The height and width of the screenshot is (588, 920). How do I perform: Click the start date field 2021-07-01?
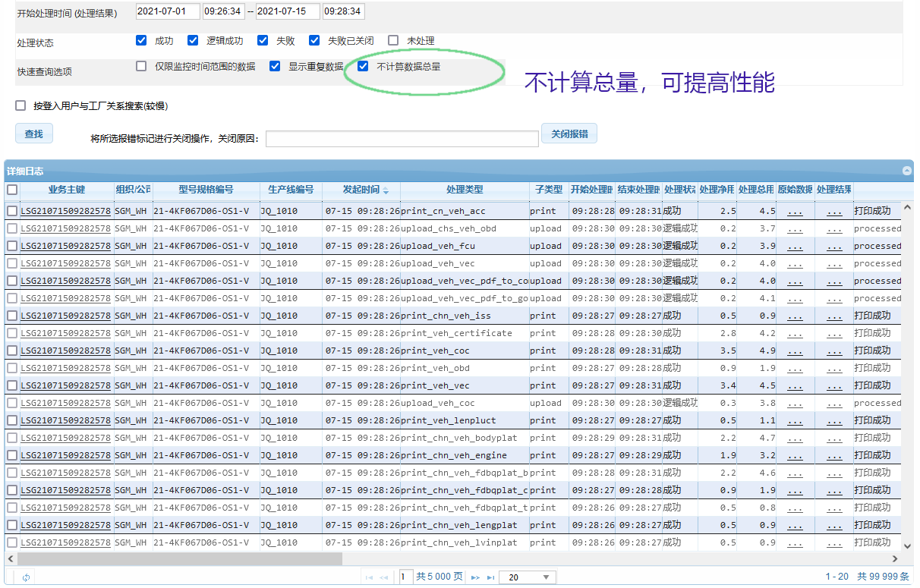(x=168, y=11)
